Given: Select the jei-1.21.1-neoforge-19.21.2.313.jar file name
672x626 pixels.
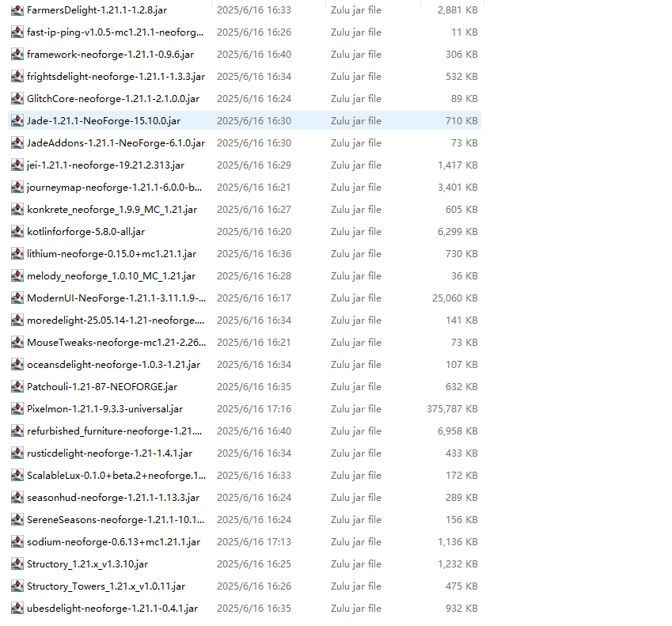Looking at the screenshot, I should (105, 165).
